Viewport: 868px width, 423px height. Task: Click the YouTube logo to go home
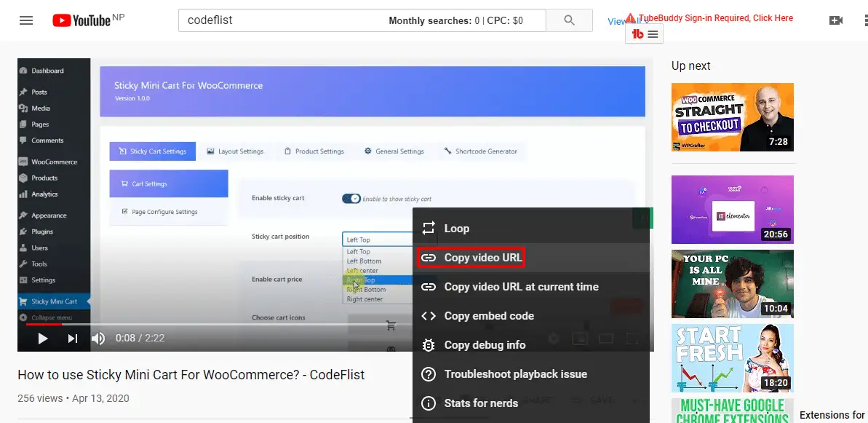81,20
